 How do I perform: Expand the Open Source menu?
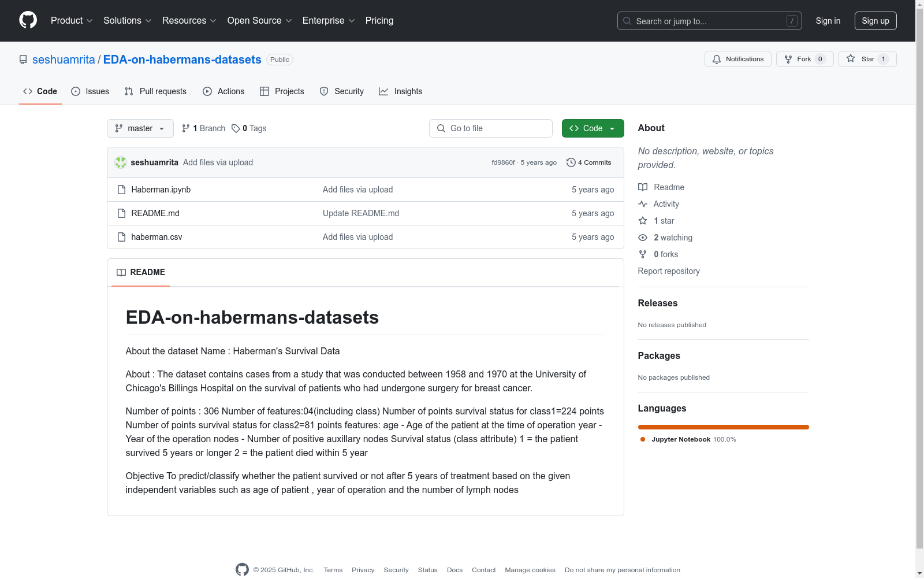click(x=260, y=21)
